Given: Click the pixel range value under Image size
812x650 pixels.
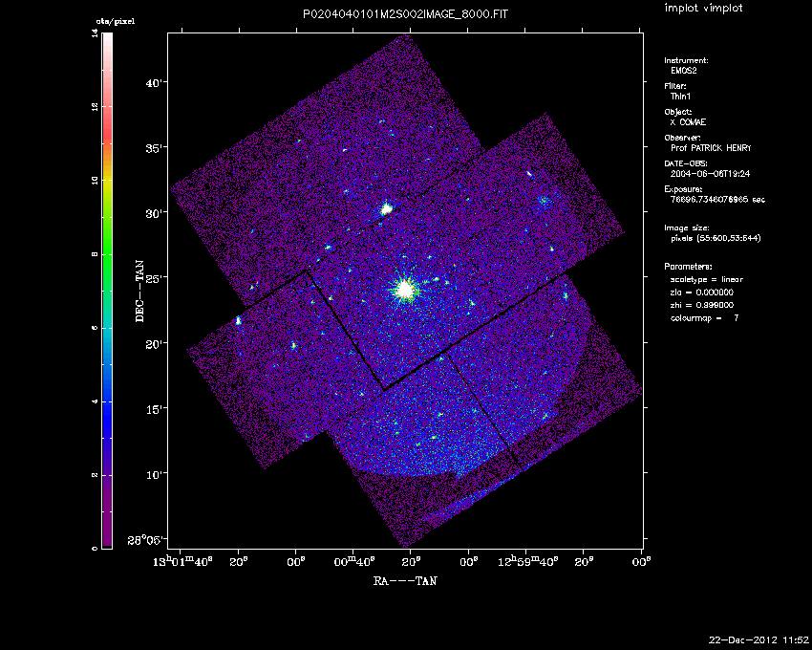Looking at the screenshot, I should [716, 238].
